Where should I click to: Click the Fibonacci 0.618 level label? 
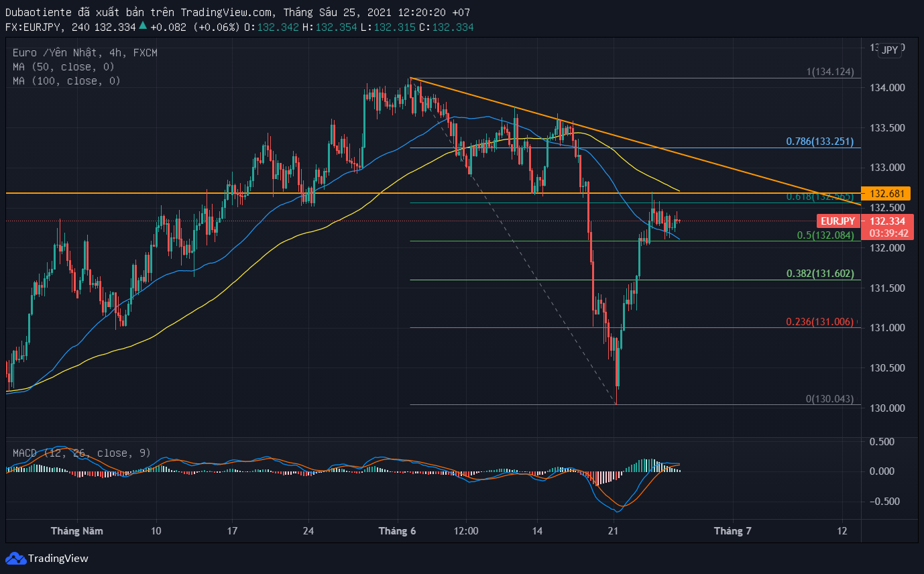point(819,197)
